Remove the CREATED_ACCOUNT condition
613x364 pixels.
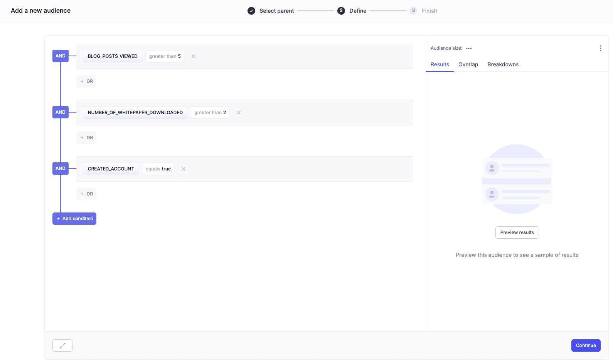[184, 169]
